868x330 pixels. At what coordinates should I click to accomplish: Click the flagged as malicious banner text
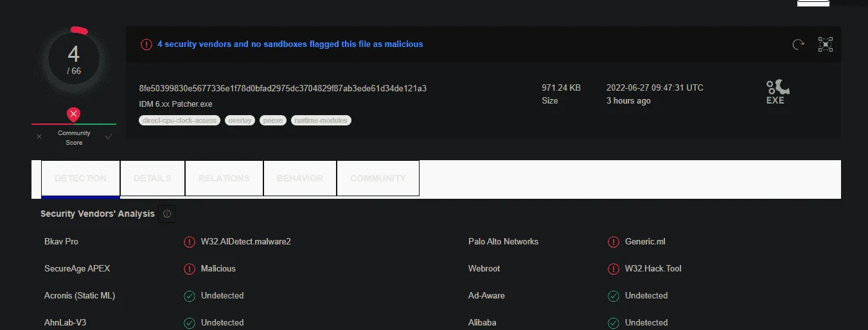point(290,44)
